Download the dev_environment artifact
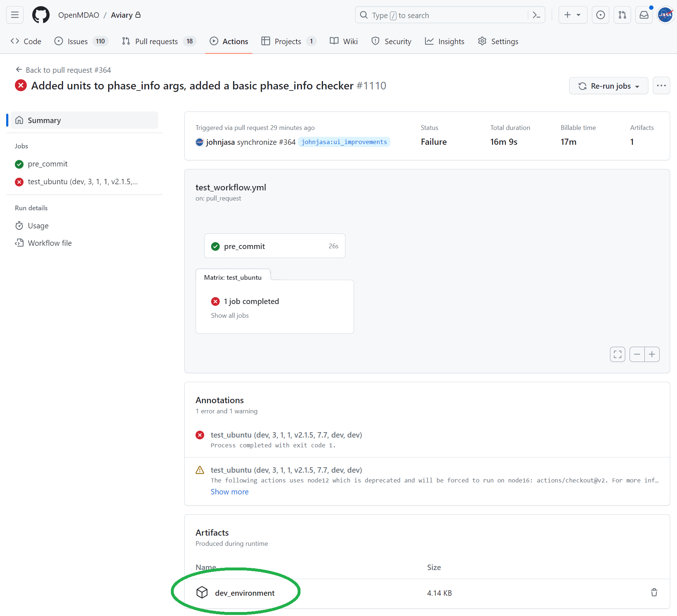Screen dimensions: 677x616 tap(245, 593)
